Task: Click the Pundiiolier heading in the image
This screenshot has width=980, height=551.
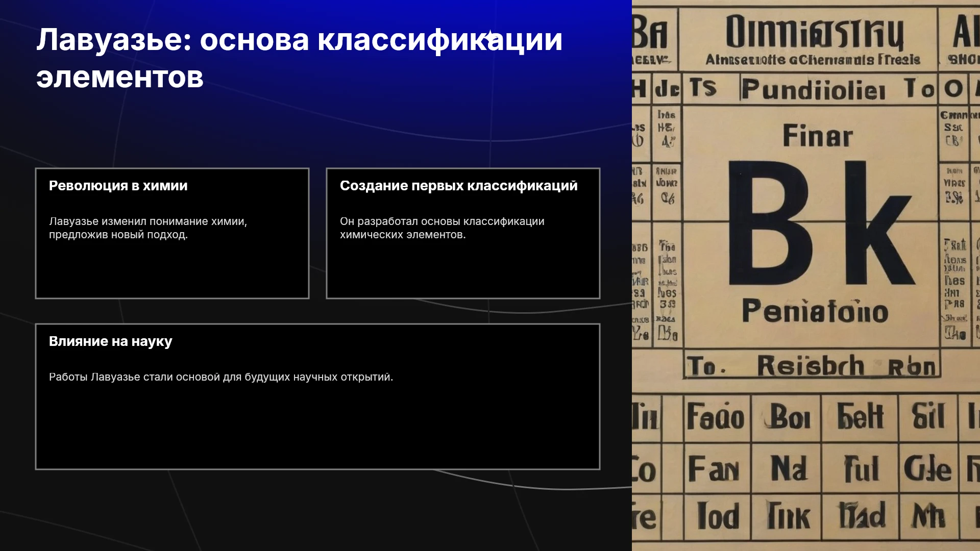Action: point(813,89)
